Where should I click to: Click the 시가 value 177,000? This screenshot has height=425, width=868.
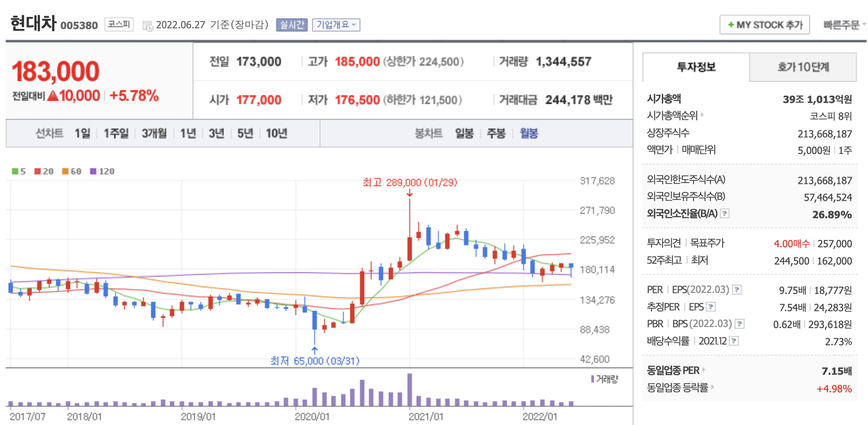(259, 100)
